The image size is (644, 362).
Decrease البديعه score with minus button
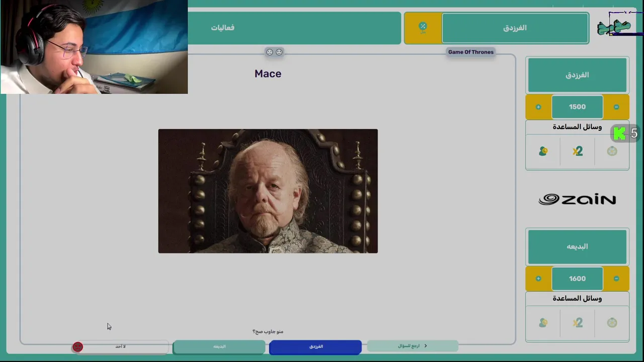tap(616, 279)
